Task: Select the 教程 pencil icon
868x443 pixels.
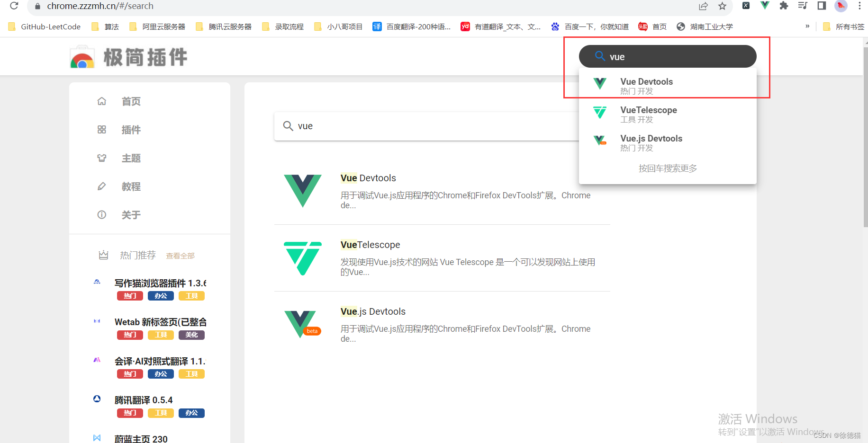Action: [x=101, y=186]
